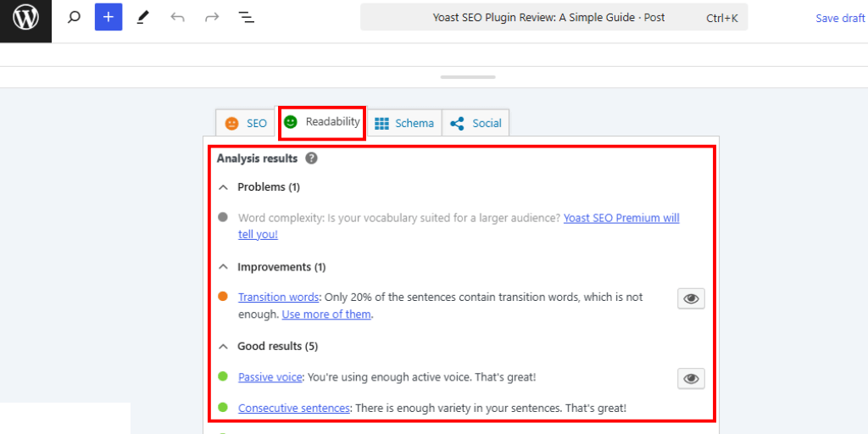Open the Schema tab

coord(404,123)
